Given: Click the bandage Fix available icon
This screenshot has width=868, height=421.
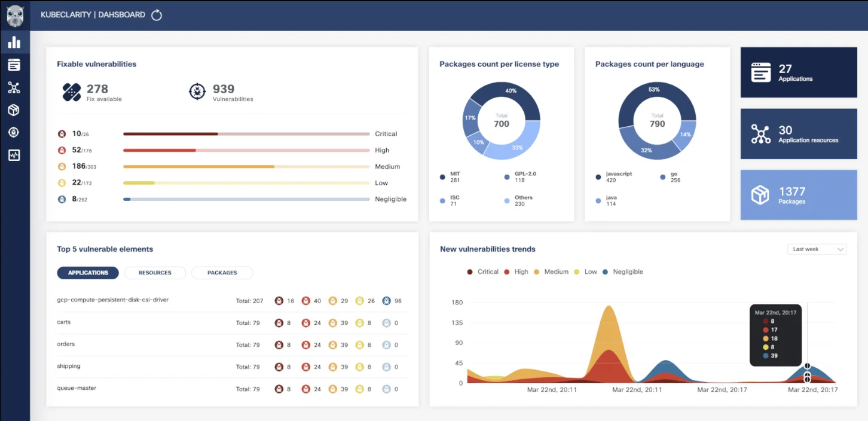Looking at the screenshot, I should [x=72, y=92].
